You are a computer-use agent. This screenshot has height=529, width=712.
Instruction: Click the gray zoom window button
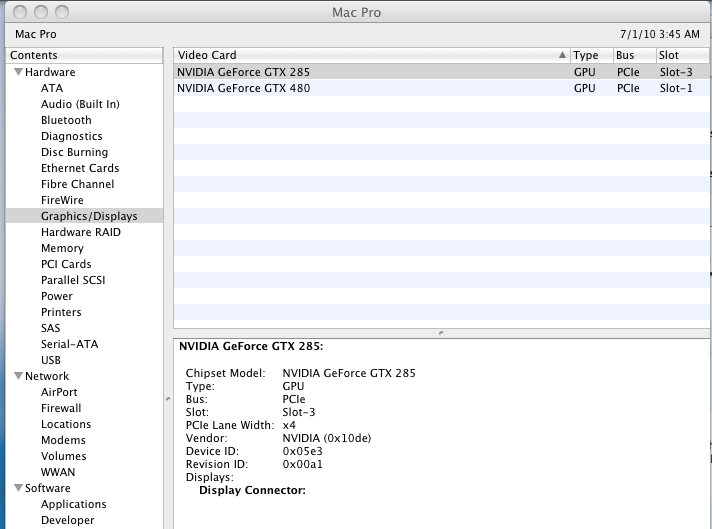[x=62, y=12]
